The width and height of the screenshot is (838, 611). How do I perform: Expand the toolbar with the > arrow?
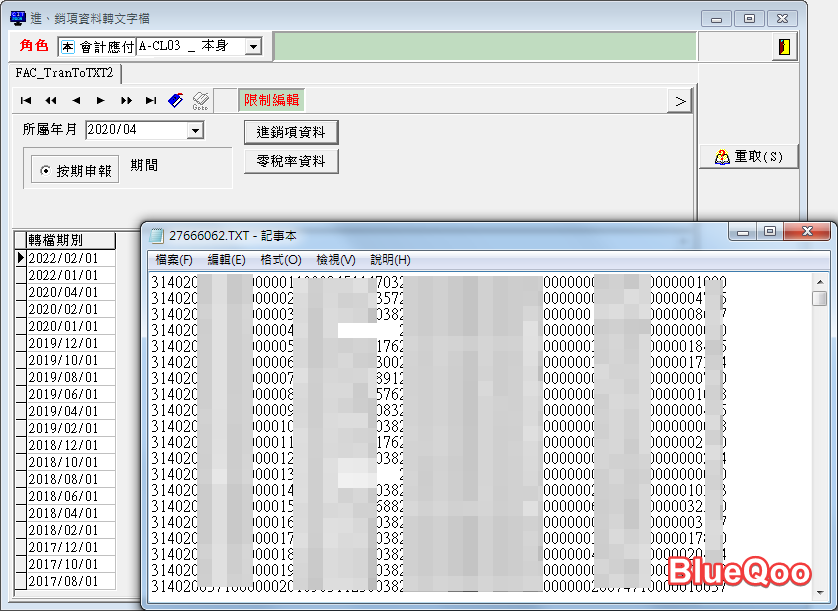tap(680, 100)
